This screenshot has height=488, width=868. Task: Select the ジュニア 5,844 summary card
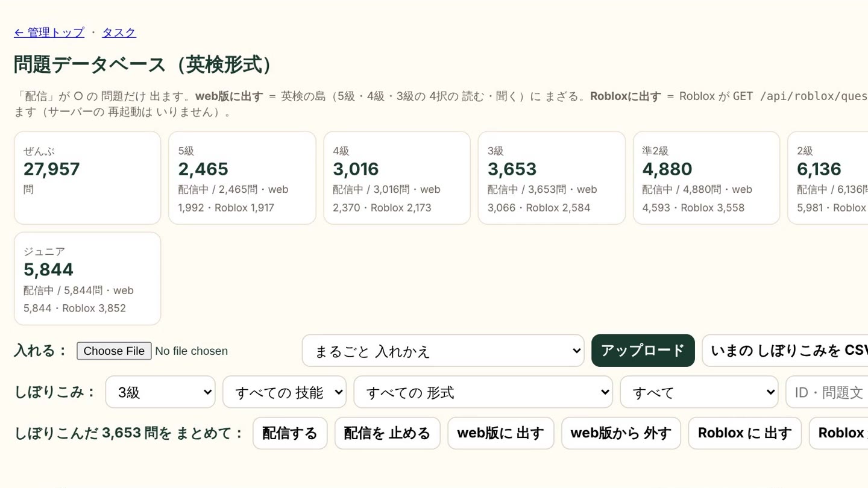pos(87,278)
